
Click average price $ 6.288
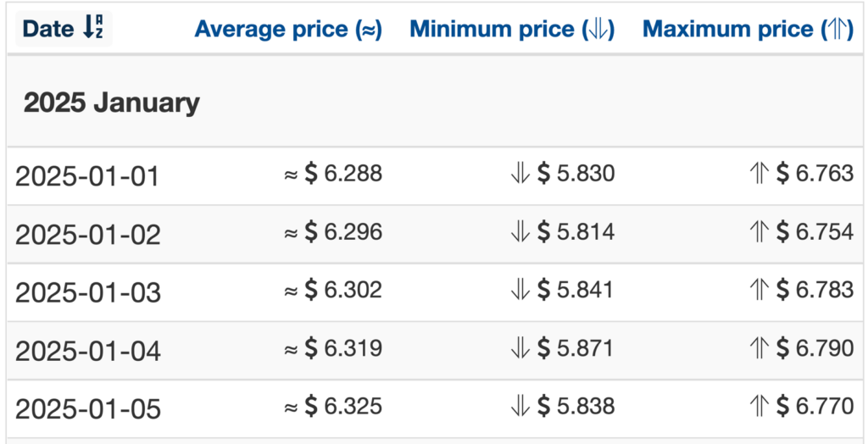(343, 174)
